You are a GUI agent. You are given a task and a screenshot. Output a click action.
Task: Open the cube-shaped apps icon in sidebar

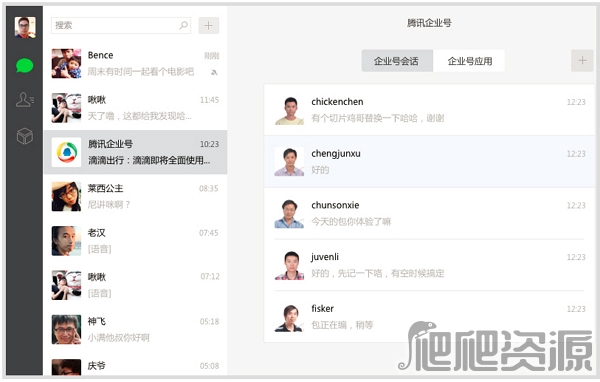tap(25, 136)
